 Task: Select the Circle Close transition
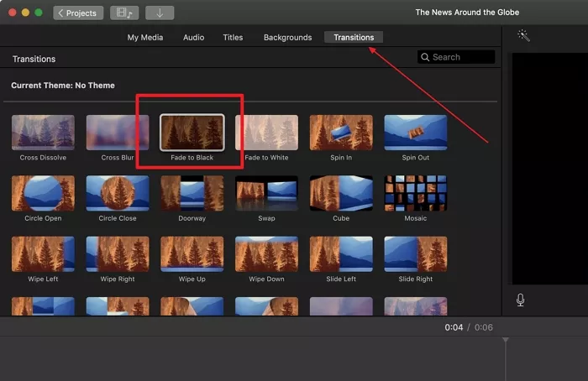(118, 193)
